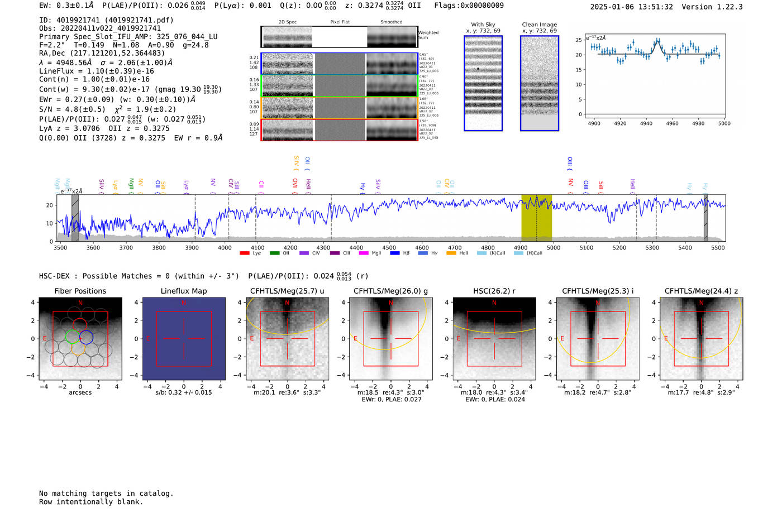Click the gray hatched band near 3550 Å

coord(75,218)
